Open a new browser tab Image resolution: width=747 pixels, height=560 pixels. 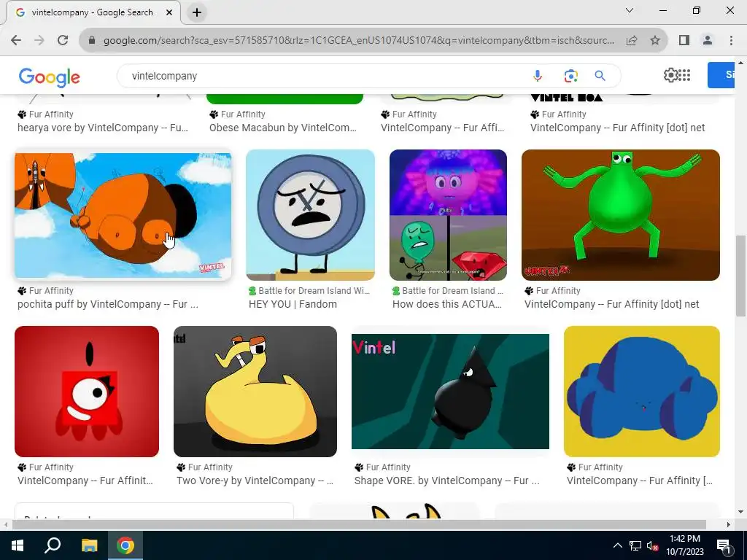pyautogui.click(x=197, y=13)
